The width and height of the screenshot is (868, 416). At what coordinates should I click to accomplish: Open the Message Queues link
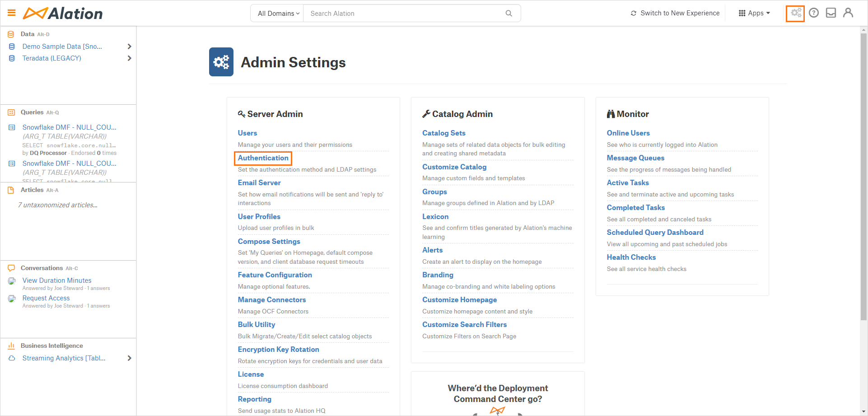[x=635, y=158]
